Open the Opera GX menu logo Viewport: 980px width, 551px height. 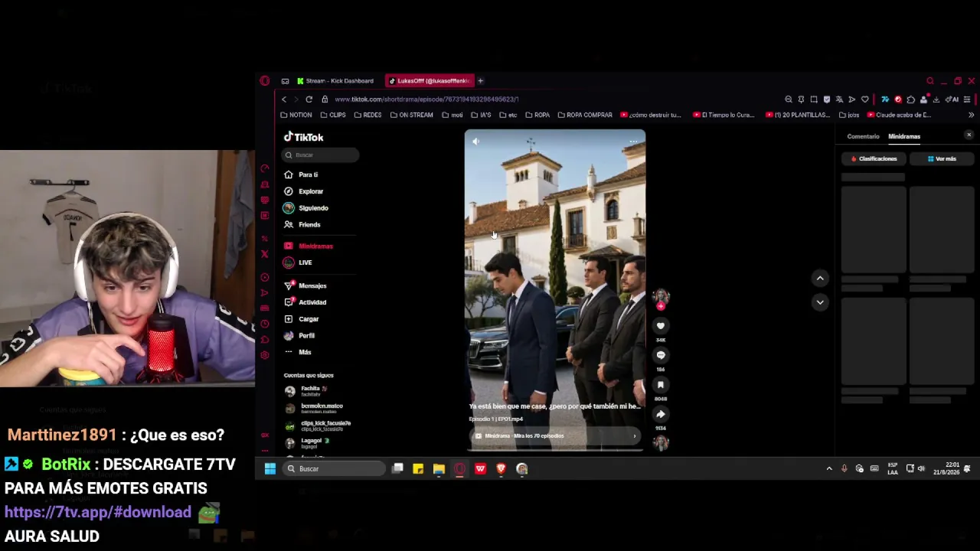point(265,81)
